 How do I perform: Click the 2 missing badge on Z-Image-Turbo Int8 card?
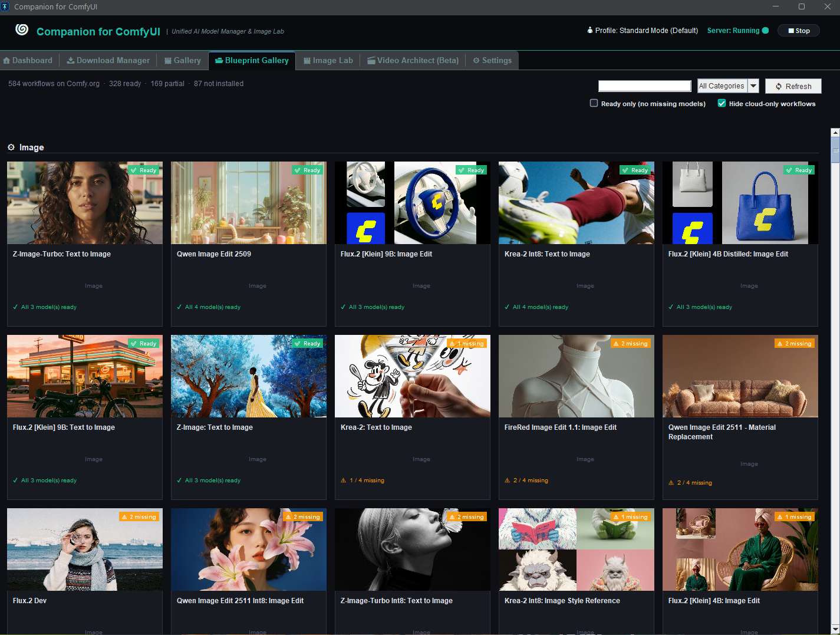[x=466, y=516]
